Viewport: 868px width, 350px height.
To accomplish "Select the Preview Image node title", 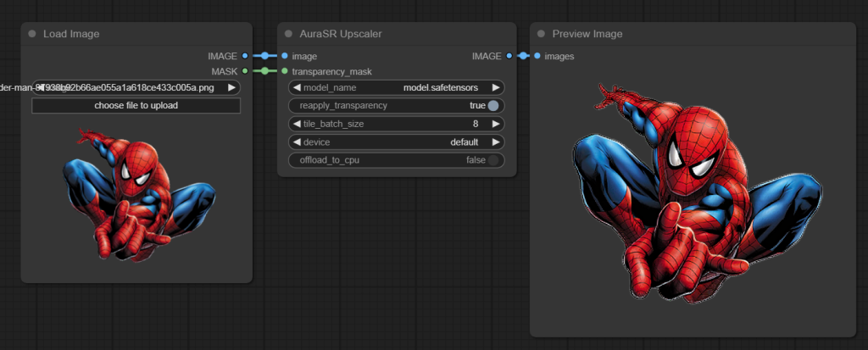I will click(587, 34).
